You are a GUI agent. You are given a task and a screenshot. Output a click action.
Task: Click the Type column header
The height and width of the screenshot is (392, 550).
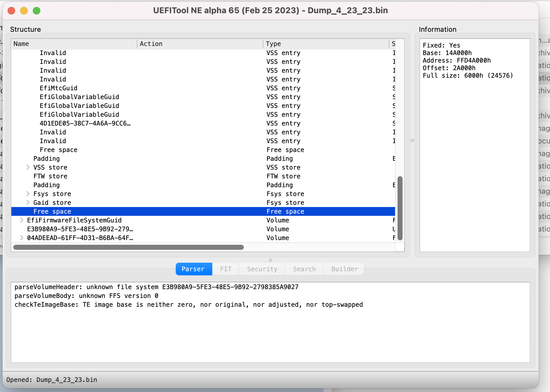tap(326, 44)
